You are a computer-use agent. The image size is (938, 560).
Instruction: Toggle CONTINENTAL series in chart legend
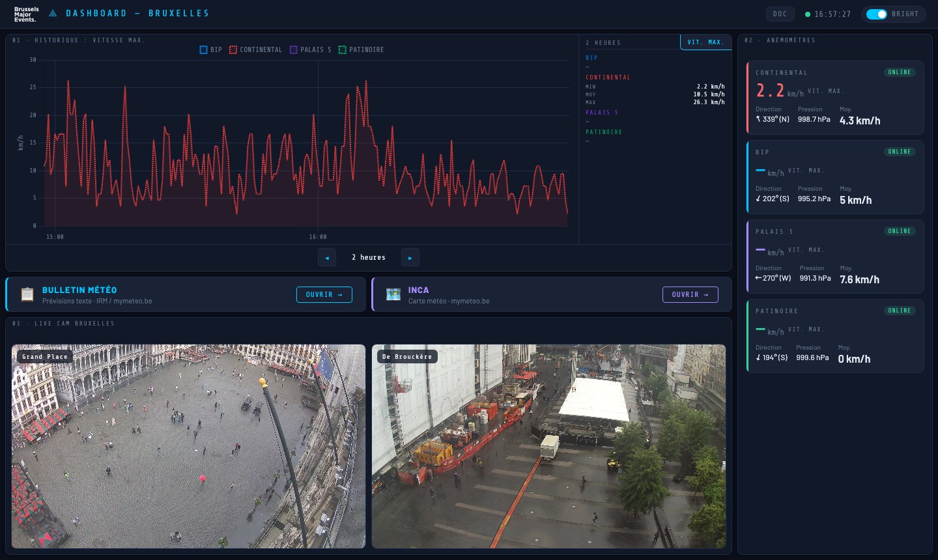click(255, 49)
